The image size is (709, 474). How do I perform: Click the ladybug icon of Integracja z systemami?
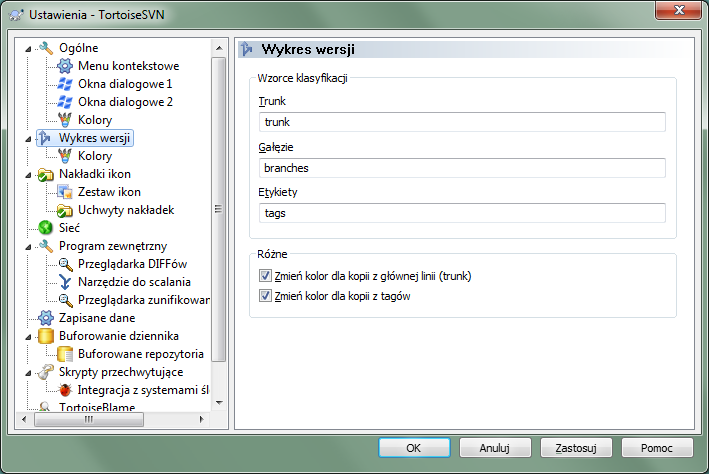[x=65, y=390]
